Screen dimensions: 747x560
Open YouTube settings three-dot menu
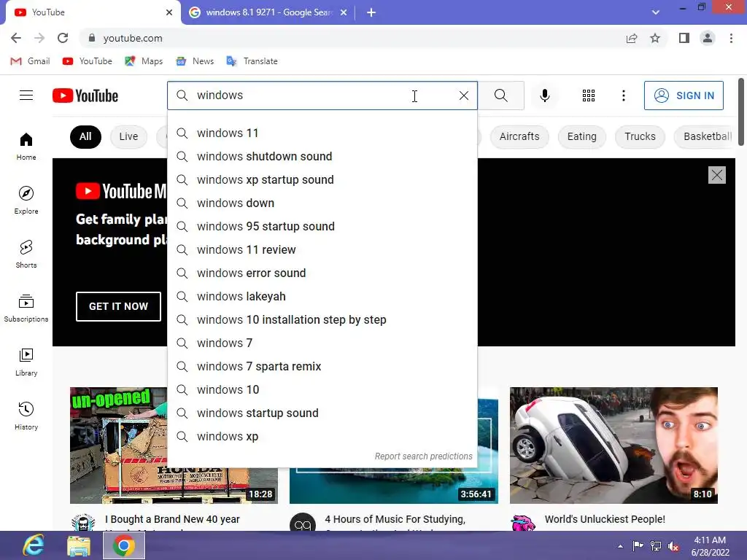pyautogui.click(x=623, y=96)
